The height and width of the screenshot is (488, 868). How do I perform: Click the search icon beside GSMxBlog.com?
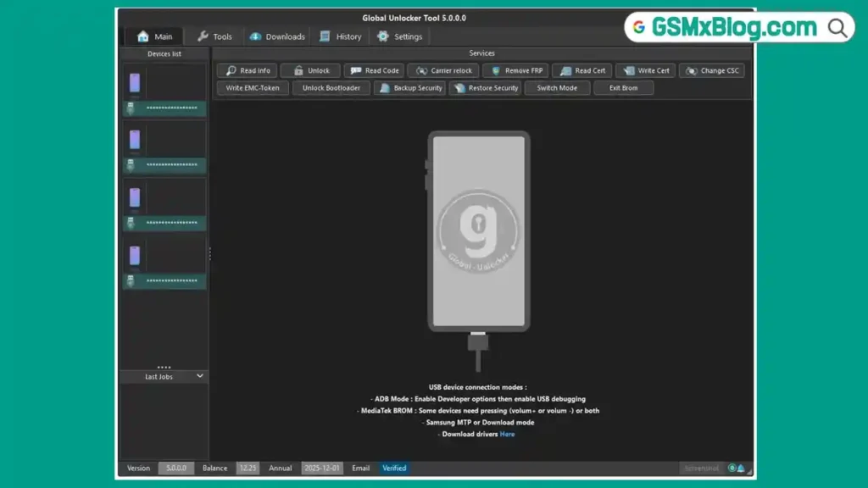(x=837, y=28)
